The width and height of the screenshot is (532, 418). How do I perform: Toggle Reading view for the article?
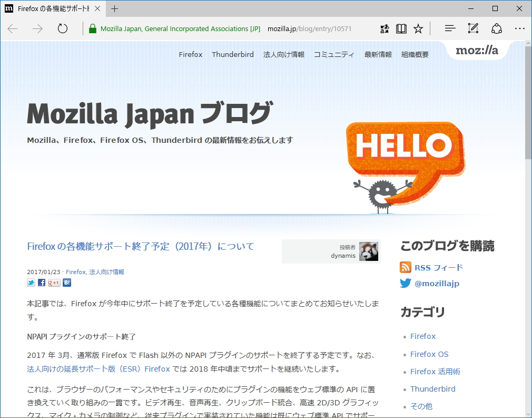[401, 28]
